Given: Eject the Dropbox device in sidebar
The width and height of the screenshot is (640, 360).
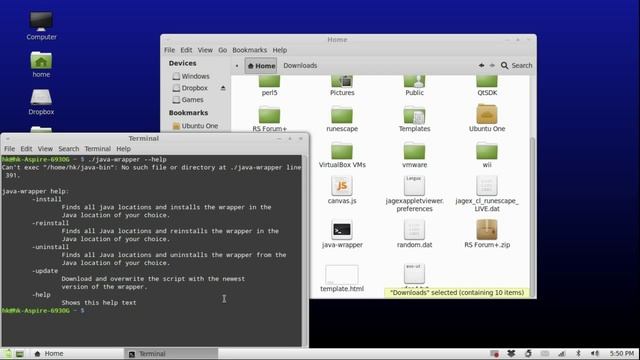Looking at the screenshot, I should (223, 88).
